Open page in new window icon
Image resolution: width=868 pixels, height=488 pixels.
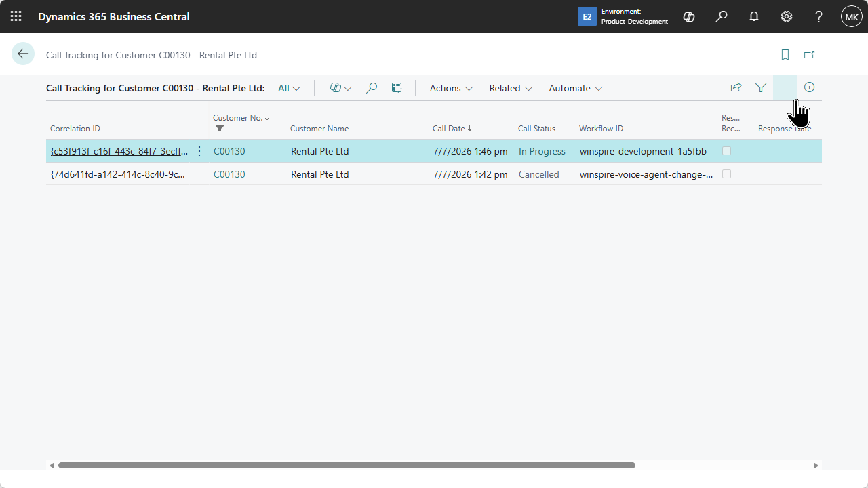(809, 55)
